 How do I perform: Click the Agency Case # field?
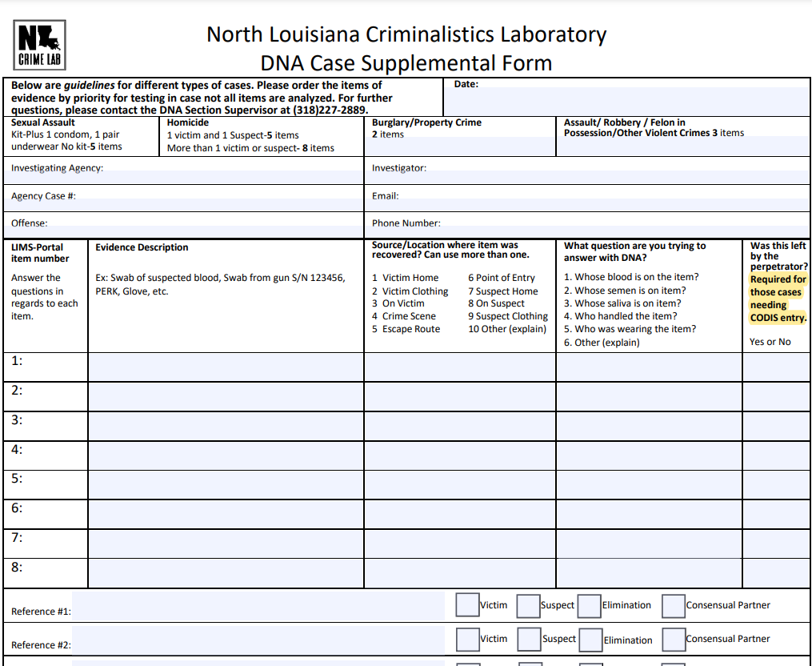[183, 205]
